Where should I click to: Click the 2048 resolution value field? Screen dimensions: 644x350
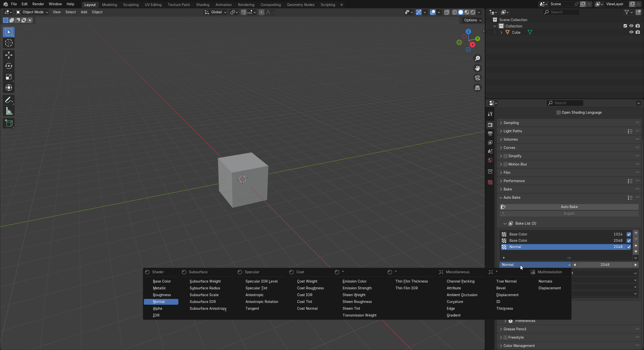point(605,265)
